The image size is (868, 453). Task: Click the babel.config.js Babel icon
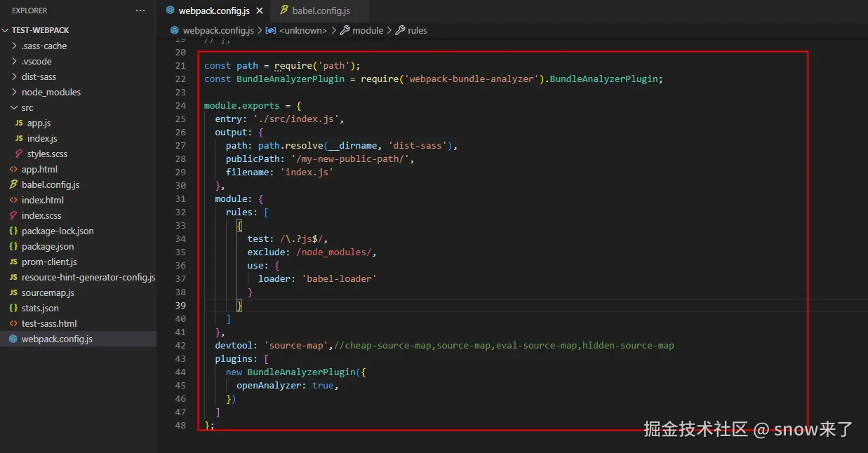click(x=14, y=184)
